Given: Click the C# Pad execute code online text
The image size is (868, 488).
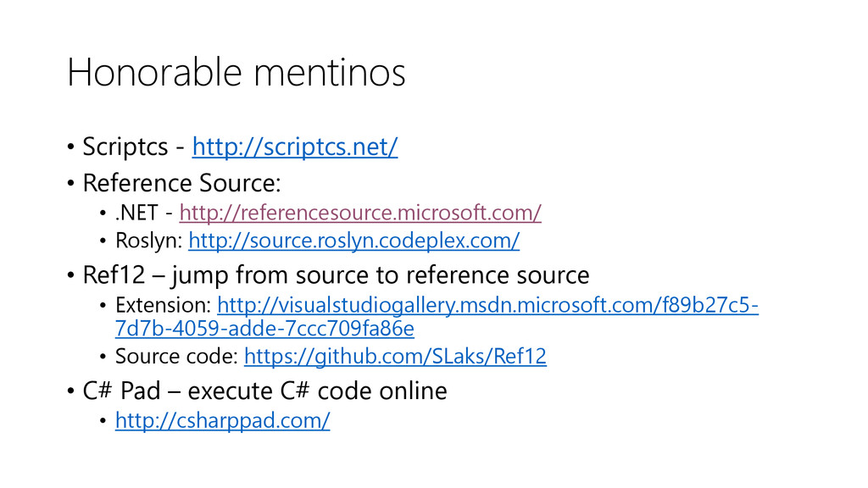Looking at the screenshot, I should 264,391.
